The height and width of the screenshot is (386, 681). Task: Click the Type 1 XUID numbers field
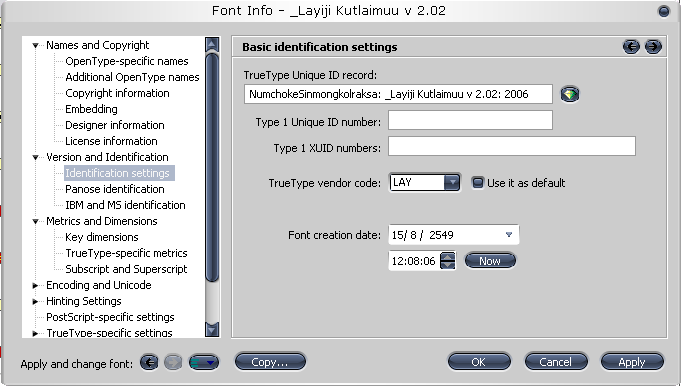pyautogui.click(x=512, y=146)
